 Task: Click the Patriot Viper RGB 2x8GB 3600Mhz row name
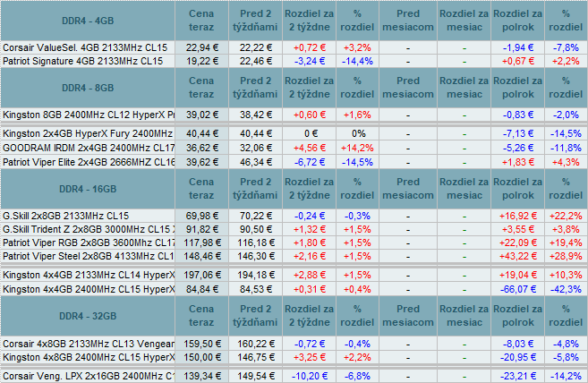click(x=89, y=243)
